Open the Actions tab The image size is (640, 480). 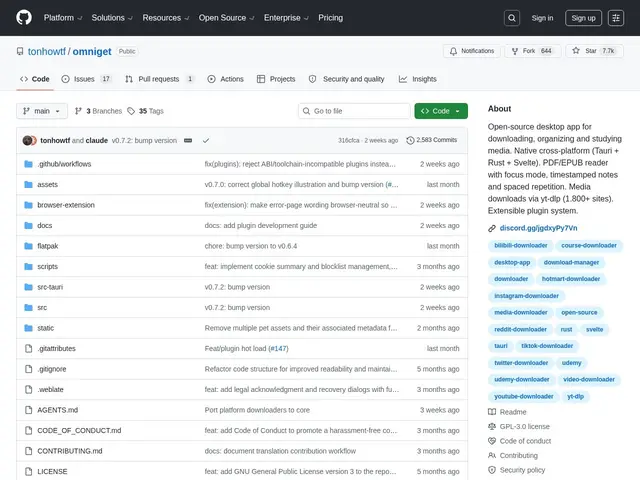pos(225,79)
